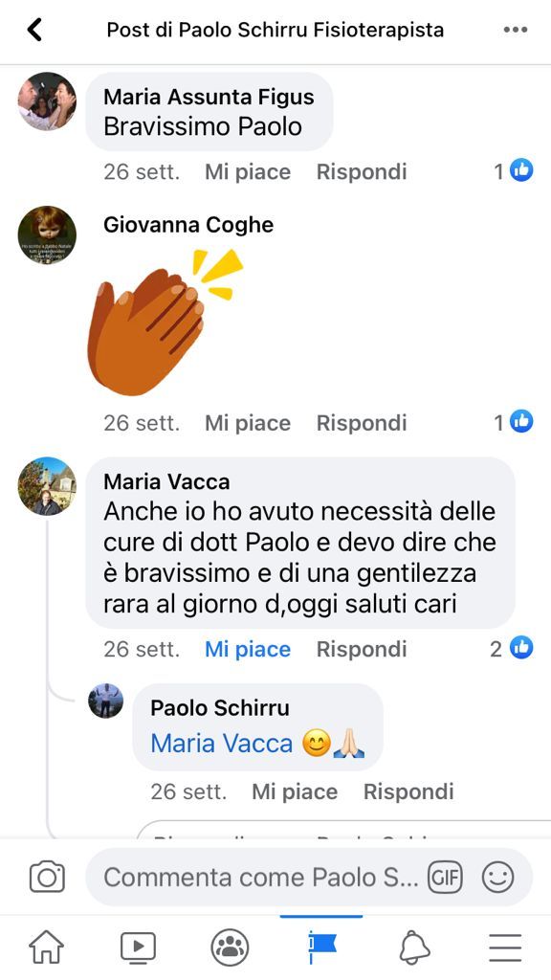
Task: Tap the Commenta come Paolo input field
Action: click(260, 878)
